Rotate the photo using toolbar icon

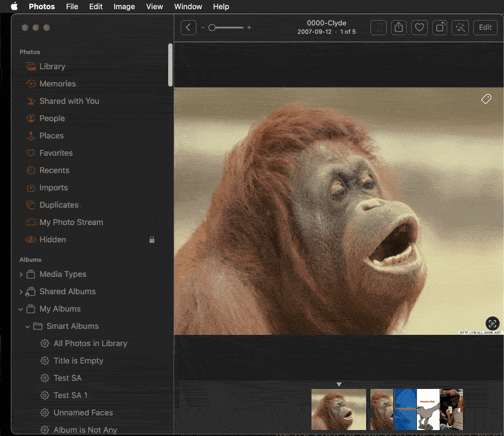pyautogui.click(x=440, y=28)
